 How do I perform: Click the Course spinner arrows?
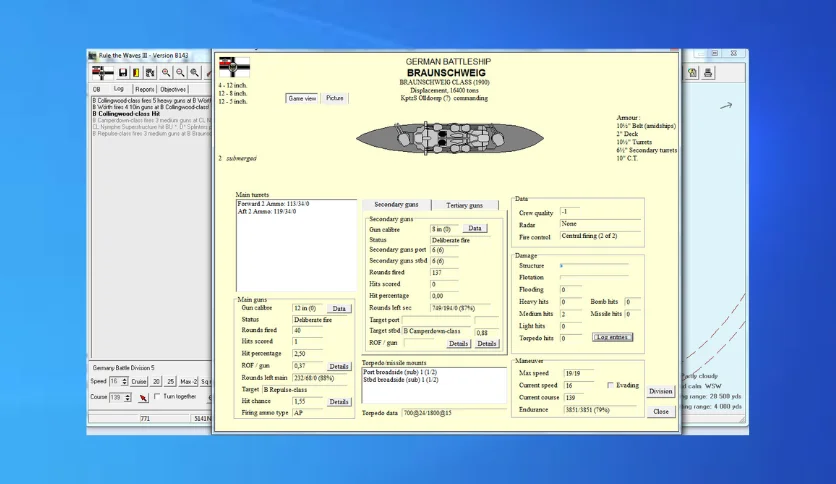click(x=127, y=398)
